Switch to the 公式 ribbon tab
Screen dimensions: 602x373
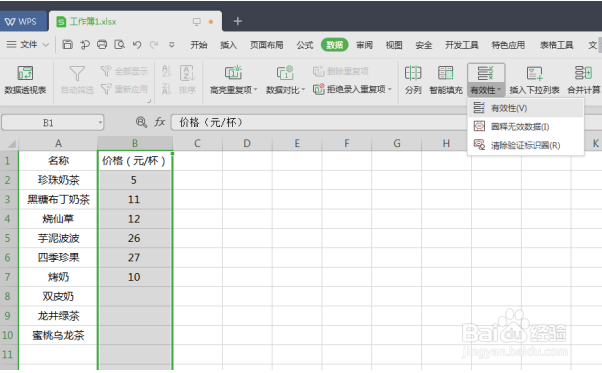pos(305,45)
